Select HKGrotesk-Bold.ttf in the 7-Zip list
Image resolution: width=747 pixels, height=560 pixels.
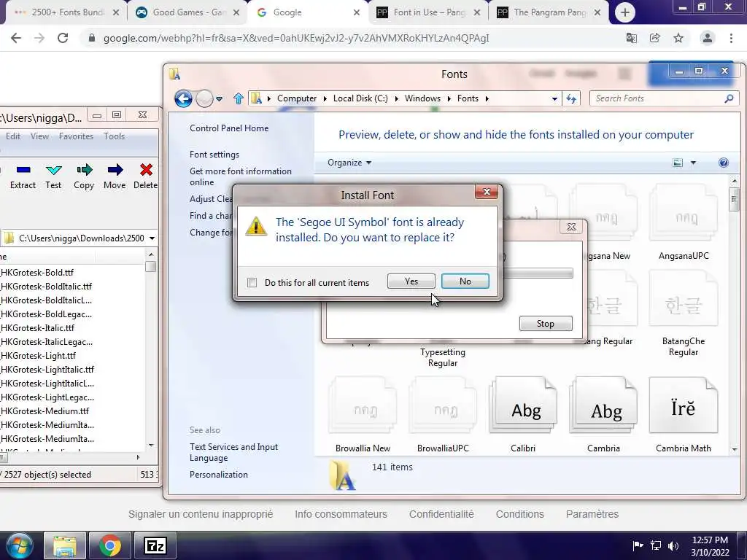click(37, 273)
